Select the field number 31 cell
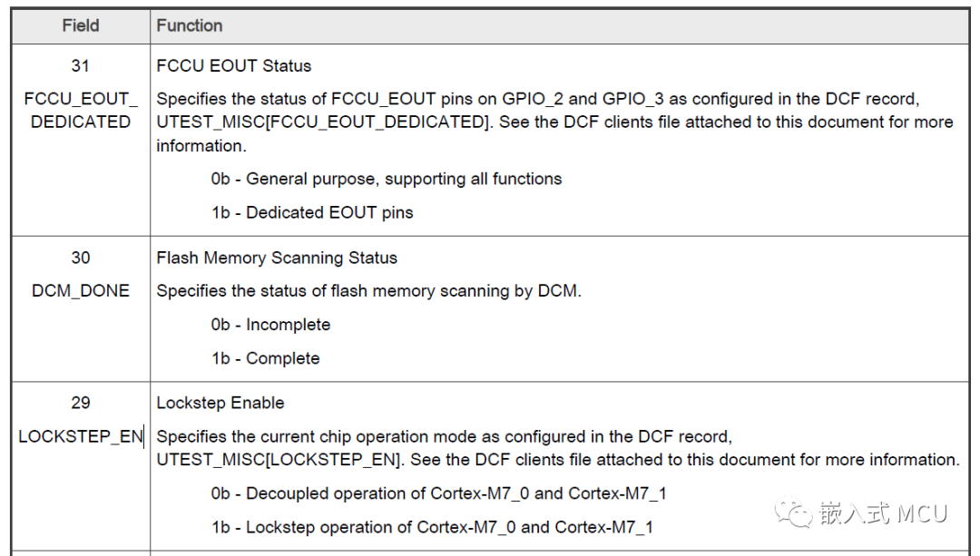 click(80, 66)
